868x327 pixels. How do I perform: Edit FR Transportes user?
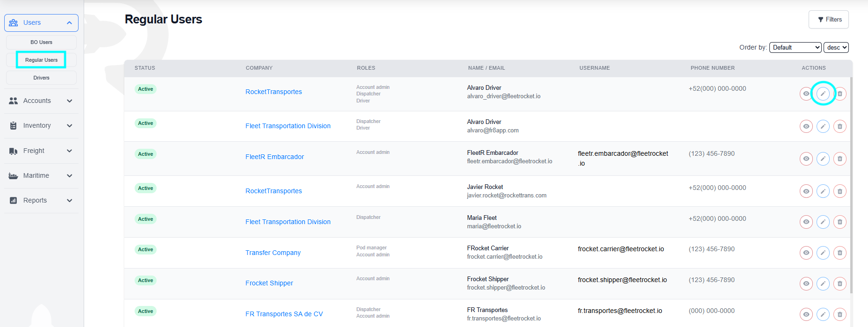tap(823, 314)
